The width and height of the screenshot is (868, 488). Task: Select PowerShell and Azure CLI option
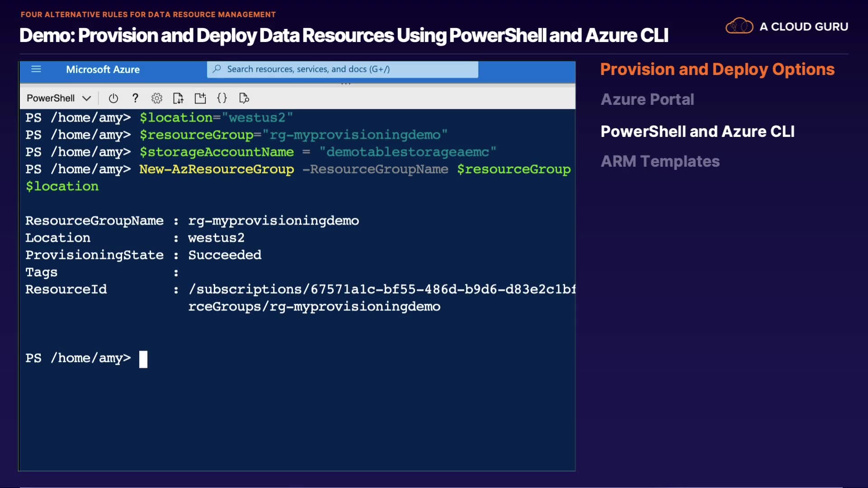pos(697,131)
